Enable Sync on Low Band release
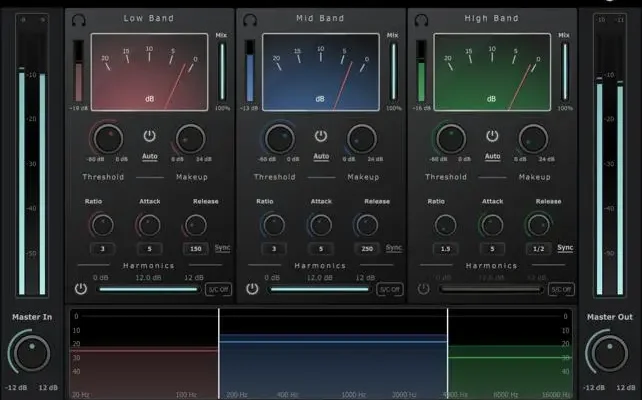642x400 pixels. point(221,248)
